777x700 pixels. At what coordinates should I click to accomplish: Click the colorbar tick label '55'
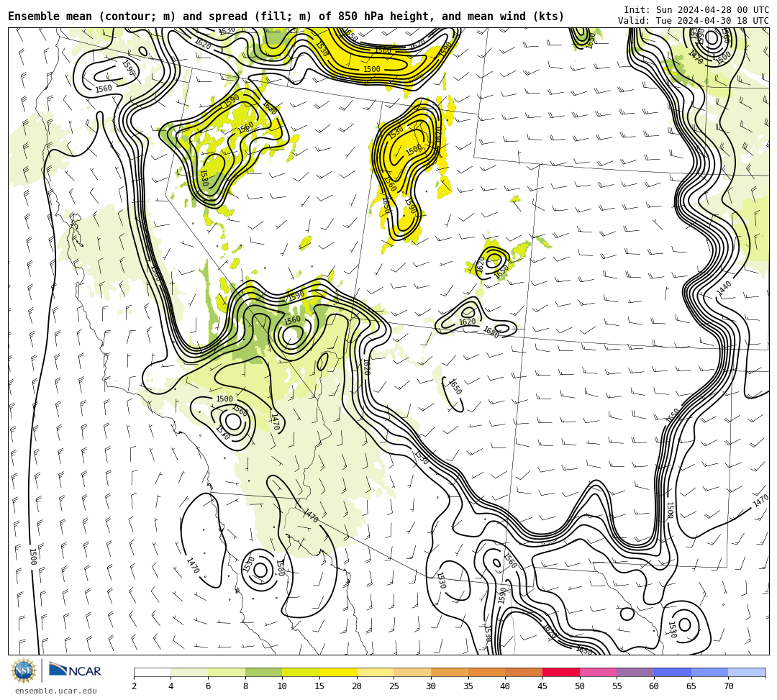pyautogui.click(x=617, y=686)
